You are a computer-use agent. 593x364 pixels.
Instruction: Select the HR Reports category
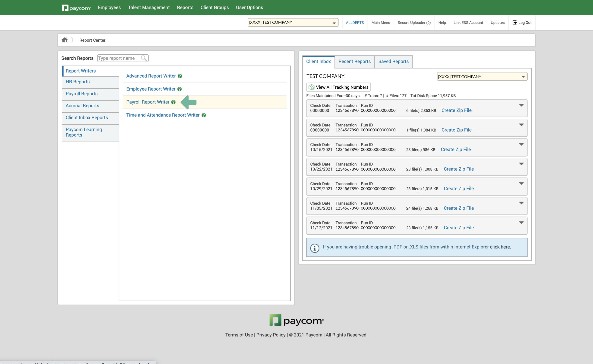pos(90,82)
